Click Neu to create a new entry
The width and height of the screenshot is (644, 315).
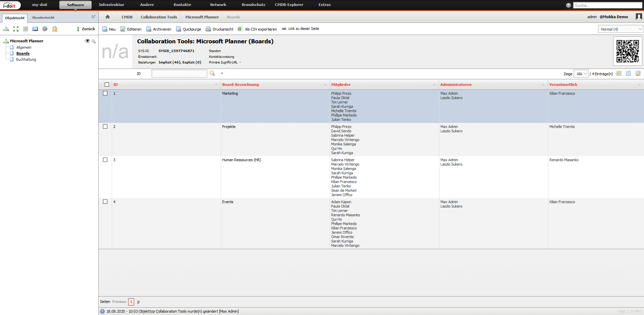tap(109, 29)
